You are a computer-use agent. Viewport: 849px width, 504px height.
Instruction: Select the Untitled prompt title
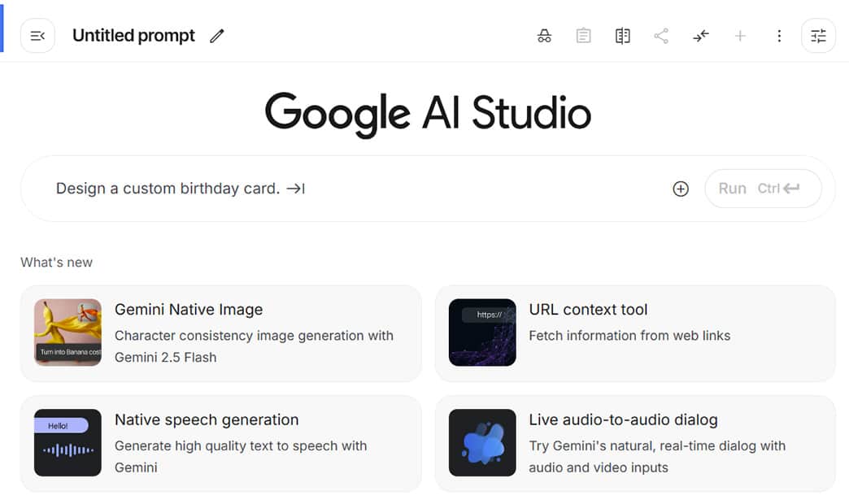coord(133,35)
